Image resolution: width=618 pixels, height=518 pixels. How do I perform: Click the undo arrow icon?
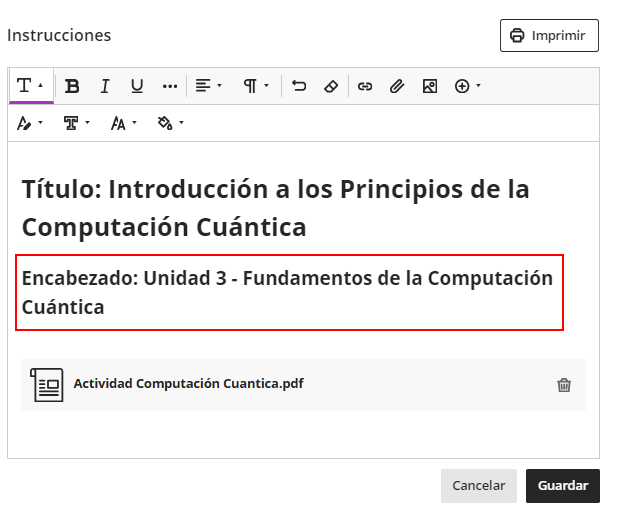tap(299, 86)
